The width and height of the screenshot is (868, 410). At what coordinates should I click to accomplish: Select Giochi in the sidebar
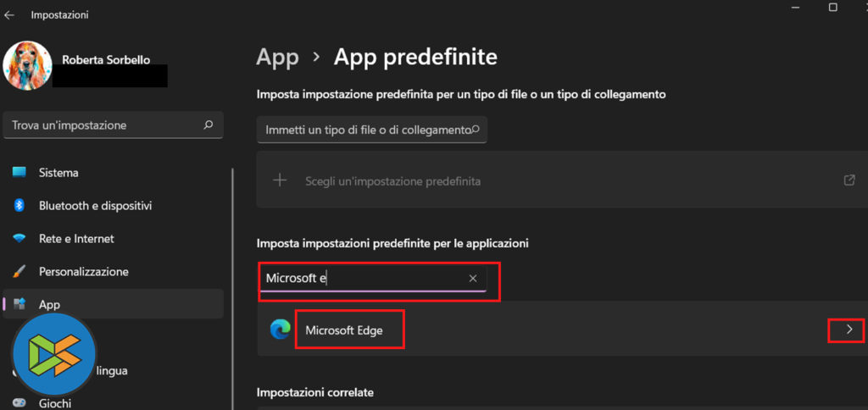click(x=55, y=403)
